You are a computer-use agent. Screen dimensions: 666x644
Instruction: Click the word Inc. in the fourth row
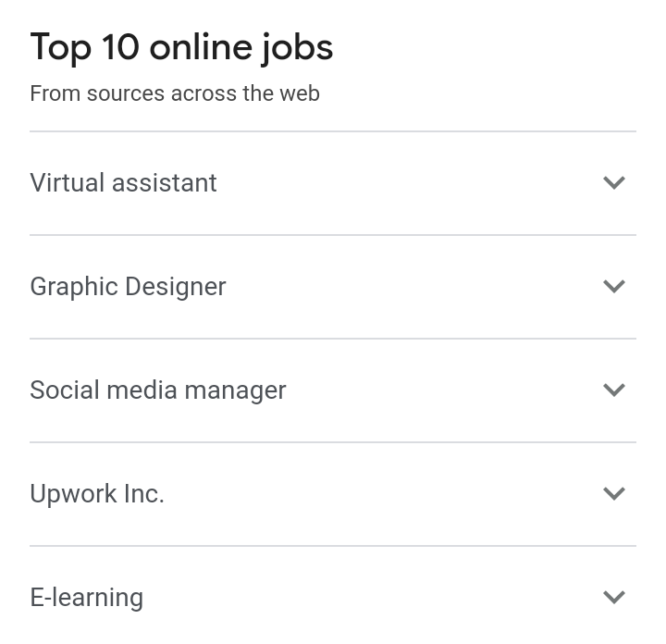(x=144, y=494)
